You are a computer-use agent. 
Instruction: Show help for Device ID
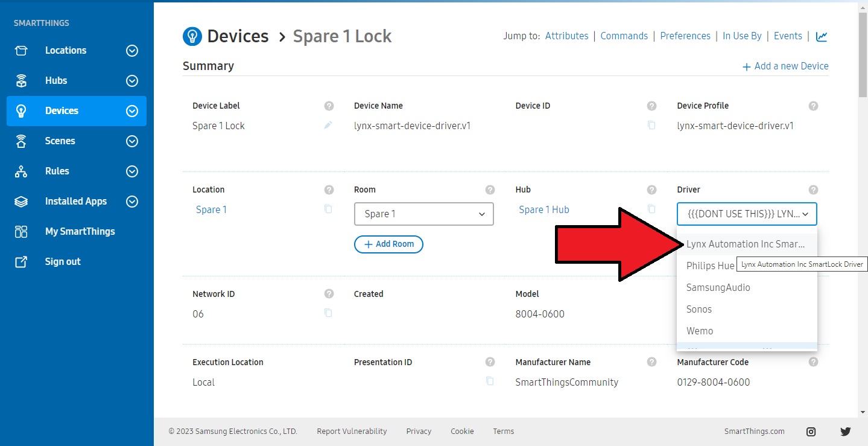651,106
